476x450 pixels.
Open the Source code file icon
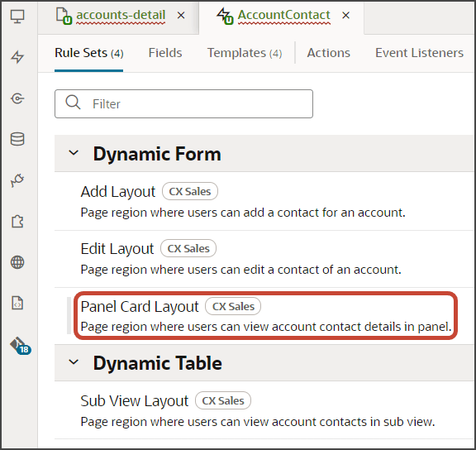click(17, 303)
